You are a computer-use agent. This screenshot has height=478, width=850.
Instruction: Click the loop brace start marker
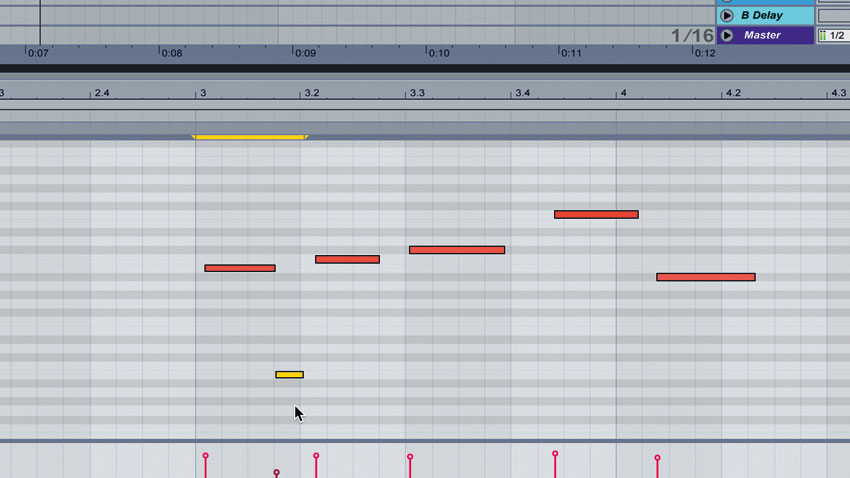click(194, 137)
